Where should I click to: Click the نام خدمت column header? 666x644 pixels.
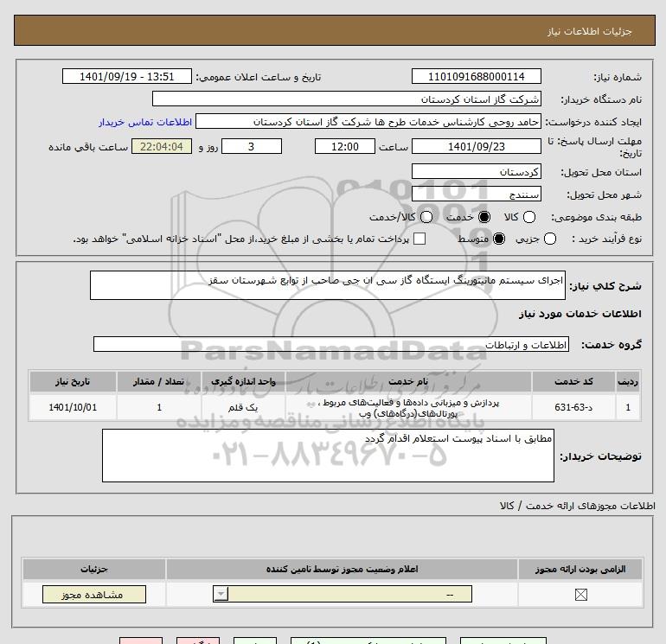pyautogui.click(x=408, y=381)
